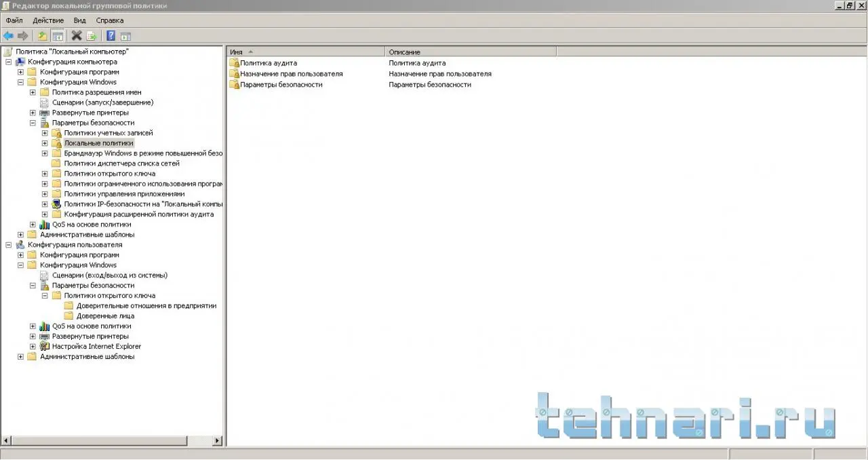The image size is (868, 460).
Task: Expand "Брандмауэр Windows" tree node
Action: click(45, 153)
